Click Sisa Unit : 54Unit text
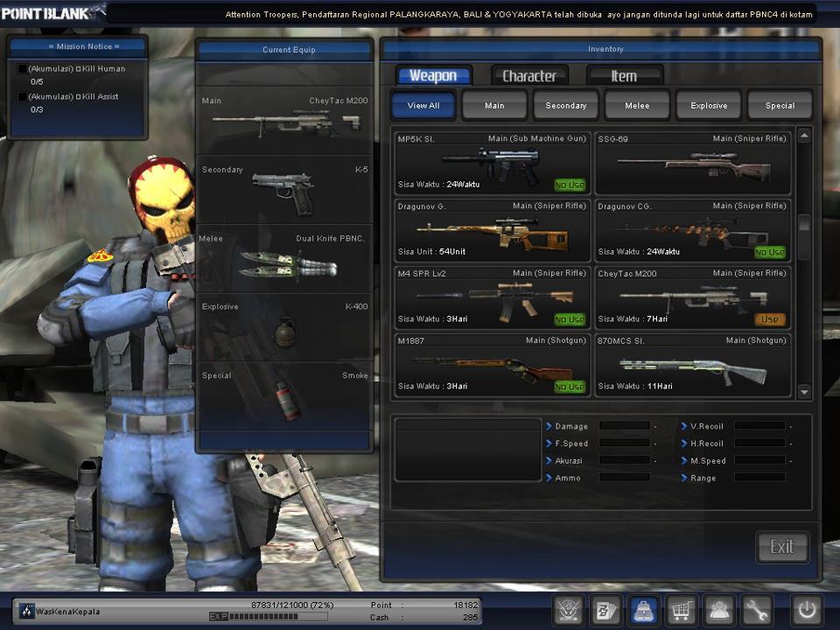The width and height of the screenshot is (840, 630). click(431, 252)
